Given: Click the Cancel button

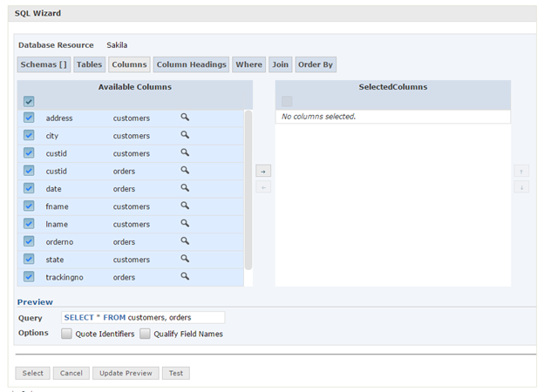Looking at the screenshot, I should point(71,374).
